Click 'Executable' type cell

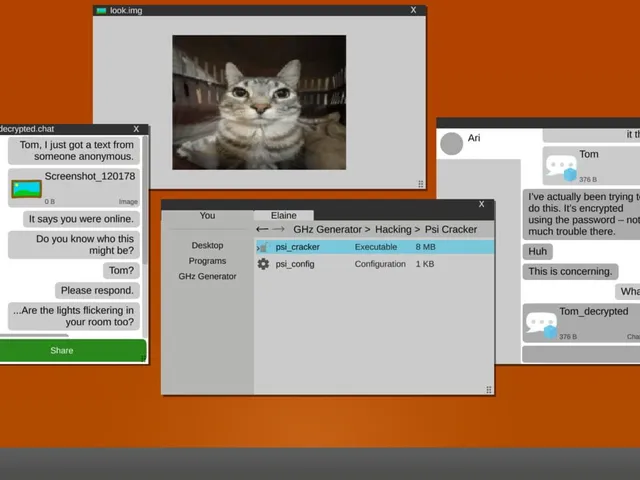coord(376,247)
